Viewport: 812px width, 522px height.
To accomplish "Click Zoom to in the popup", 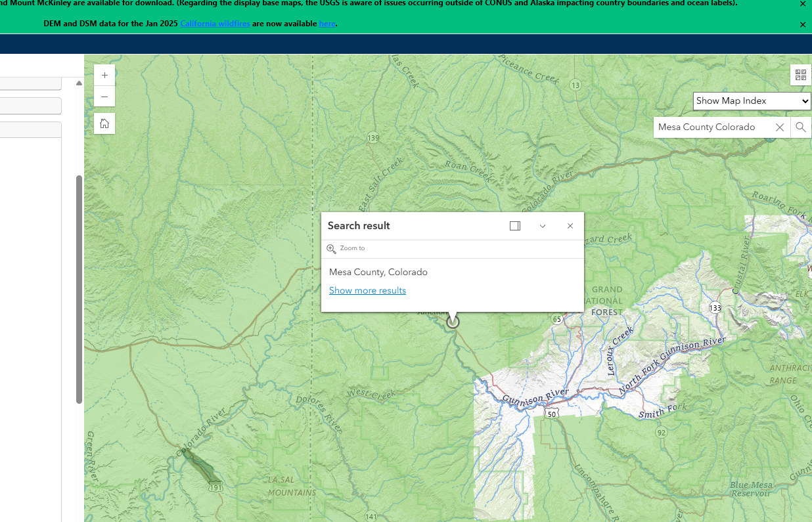I will [346, 248].
